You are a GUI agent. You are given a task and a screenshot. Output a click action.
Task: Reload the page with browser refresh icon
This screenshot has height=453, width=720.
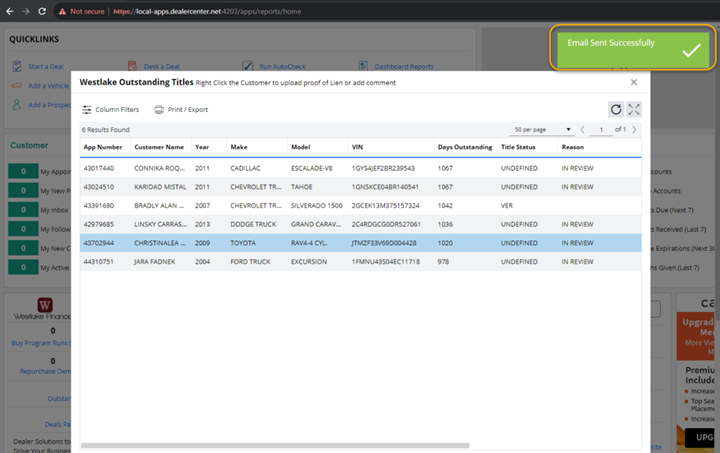coord(42,11)
